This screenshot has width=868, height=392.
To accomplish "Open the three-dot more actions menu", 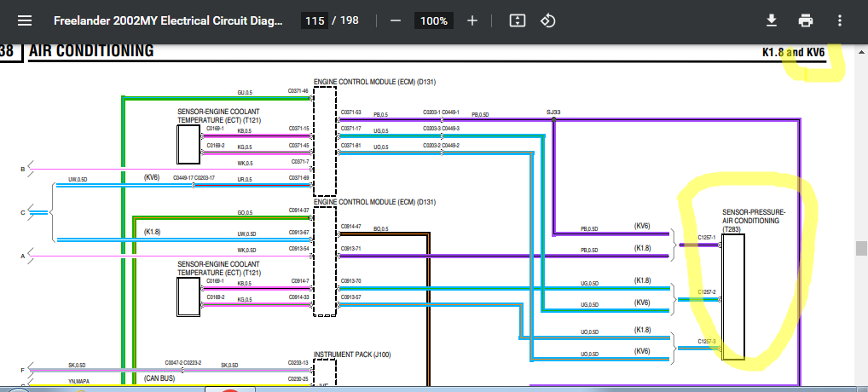I will coord(840,21).
